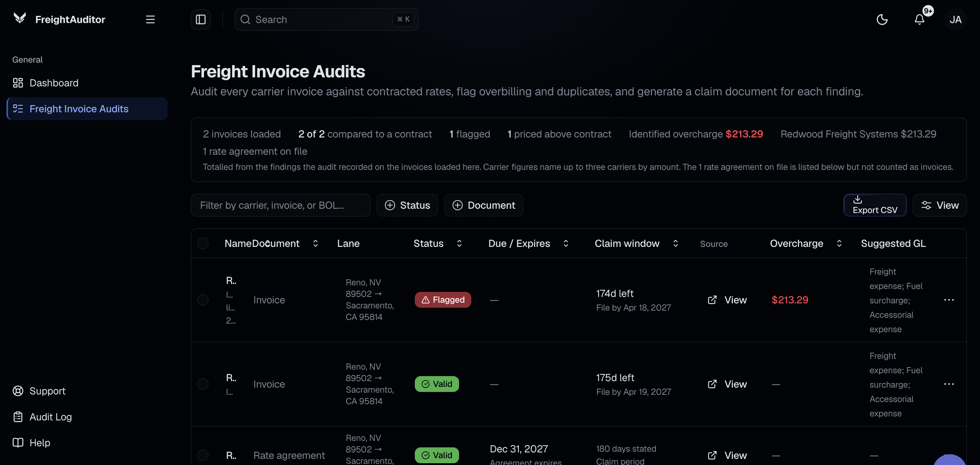Click the Suggested GL column header
The width and height of the screenshot is (980, 465).
pos(893,243)
